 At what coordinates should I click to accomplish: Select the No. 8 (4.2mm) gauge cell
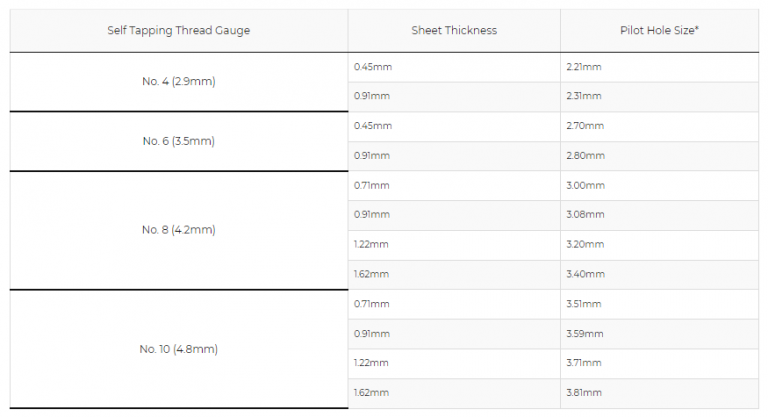(x=179, y=230)
